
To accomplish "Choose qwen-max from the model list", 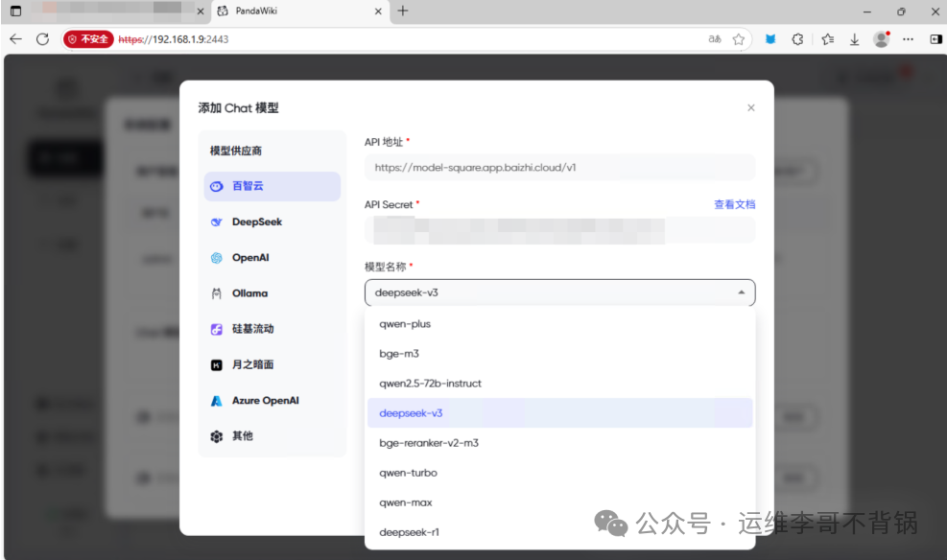I will [x=560, y=502].
